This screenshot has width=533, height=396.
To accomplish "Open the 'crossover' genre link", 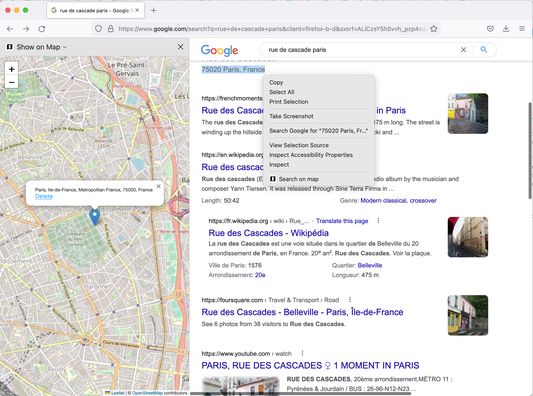I will (423, 201).
